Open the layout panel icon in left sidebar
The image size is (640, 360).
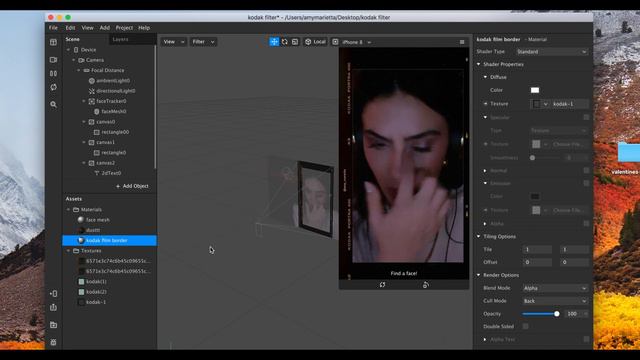(53, 42)
